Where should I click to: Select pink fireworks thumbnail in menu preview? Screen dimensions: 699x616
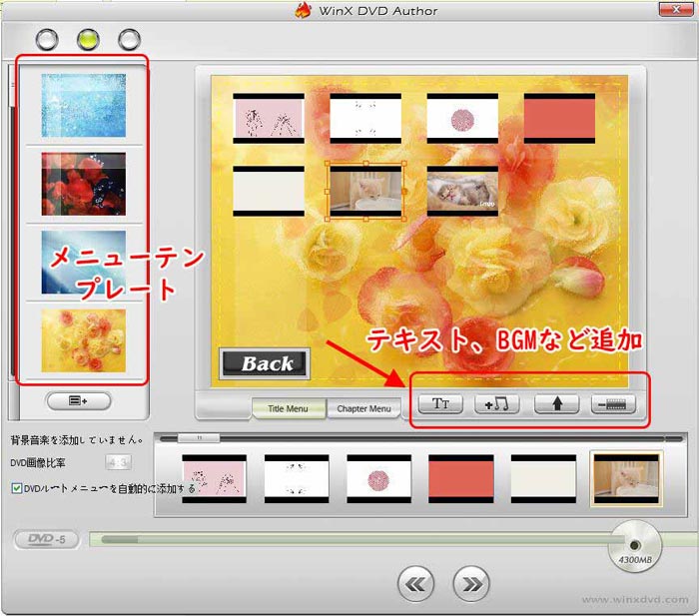[x=269, y=118]
